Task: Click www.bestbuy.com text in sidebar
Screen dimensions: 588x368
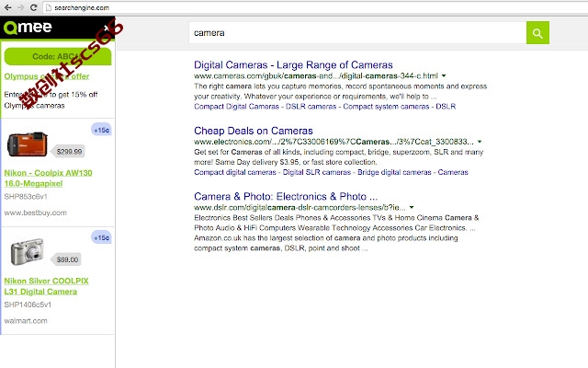Action: tap(36, 213)
